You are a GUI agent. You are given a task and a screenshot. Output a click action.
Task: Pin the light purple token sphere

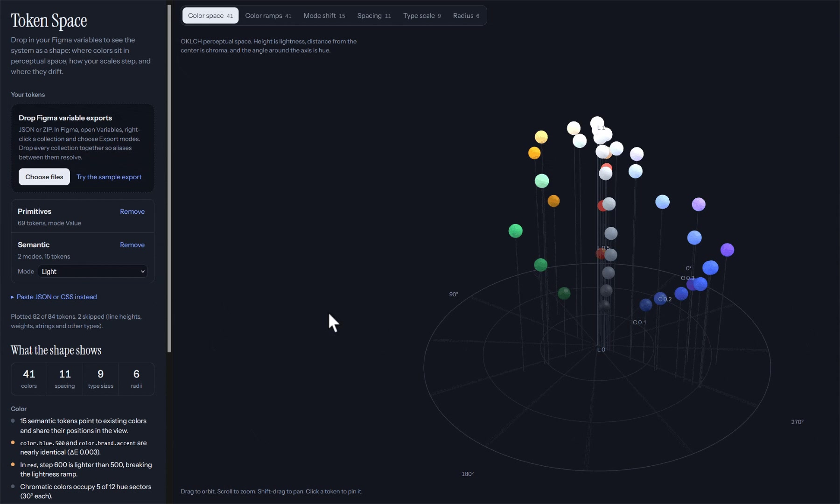(698, 204)
